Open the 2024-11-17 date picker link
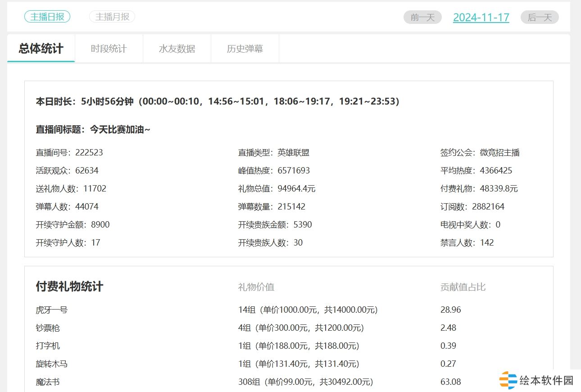The image size is (581, 392). pyautogui.click(x=481, y=18)
